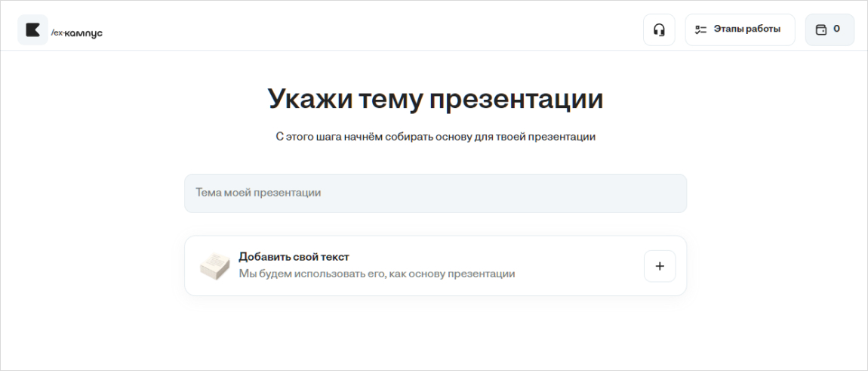This screenshot has height=371, width=868.
Task: Click the black K logo icon
Action: (x=32, y=29)
